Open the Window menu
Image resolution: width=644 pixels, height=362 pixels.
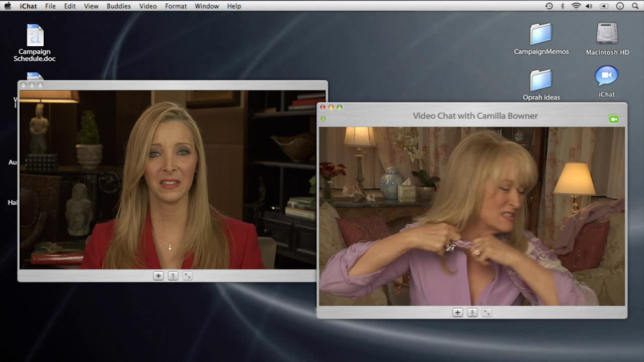click(x=207, y=6)
